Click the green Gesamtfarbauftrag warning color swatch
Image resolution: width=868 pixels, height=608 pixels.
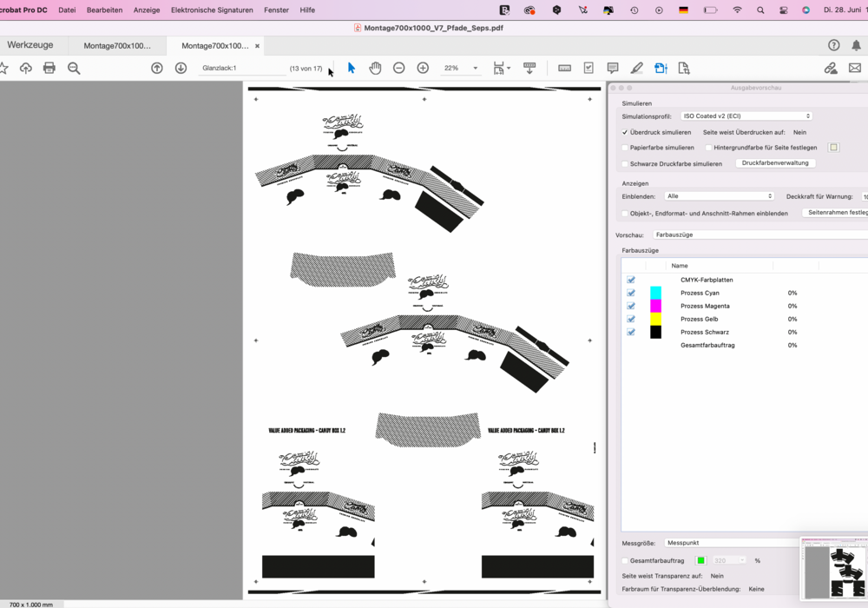700,560
